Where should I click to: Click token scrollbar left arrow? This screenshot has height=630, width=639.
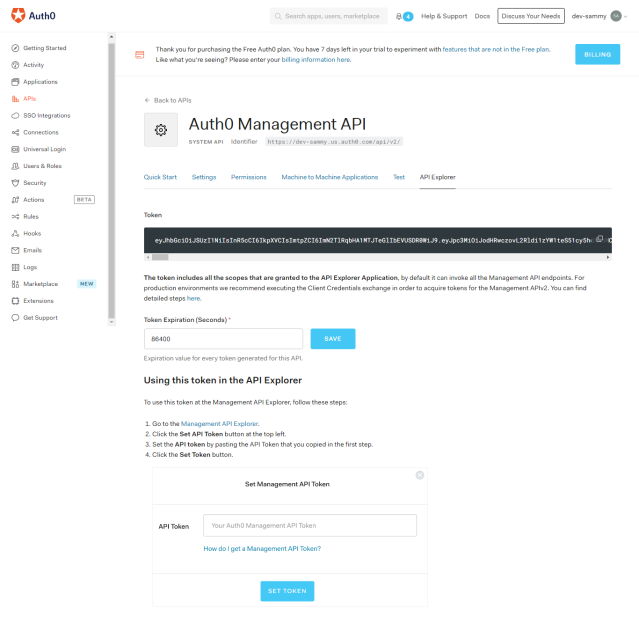click(x=147, y=257)
